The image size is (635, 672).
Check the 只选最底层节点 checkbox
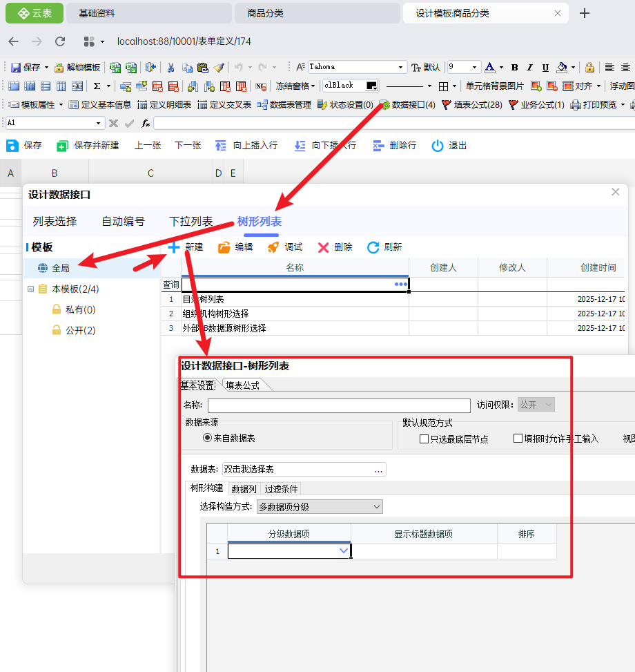click(424, 439)
